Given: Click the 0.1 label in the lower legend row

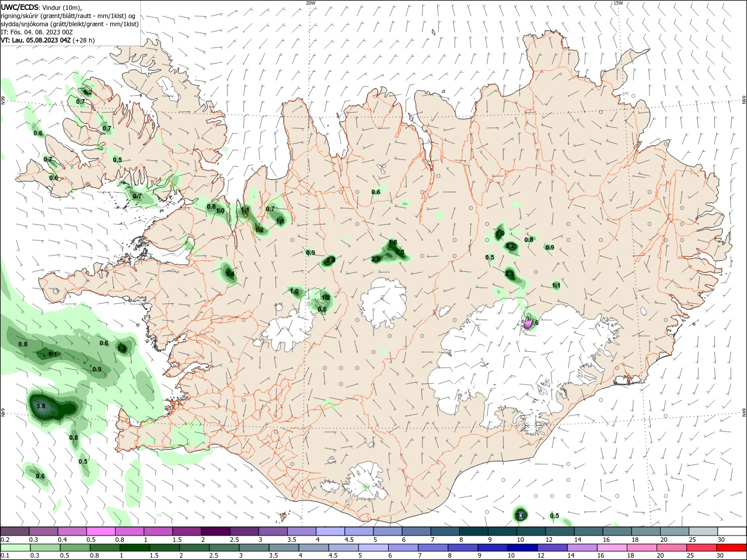Looking at the screenshot, I should [5, 556].
